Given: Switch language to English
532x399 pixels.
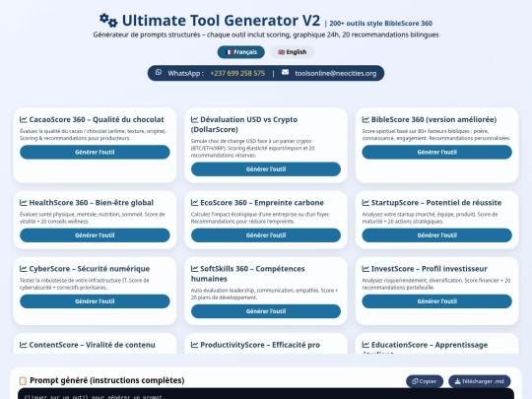Looking at the screenshot, I should (x=293, y=52).
